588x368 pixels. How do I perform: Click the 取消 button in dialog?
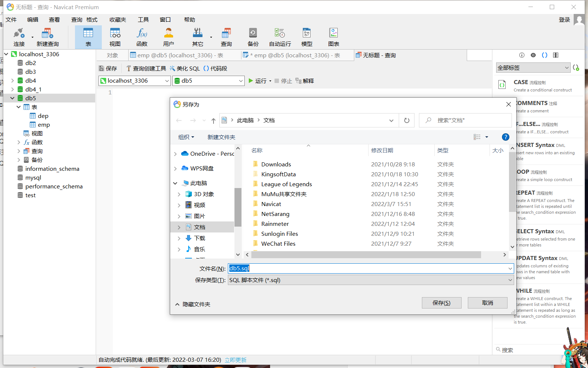pos(488,303)
